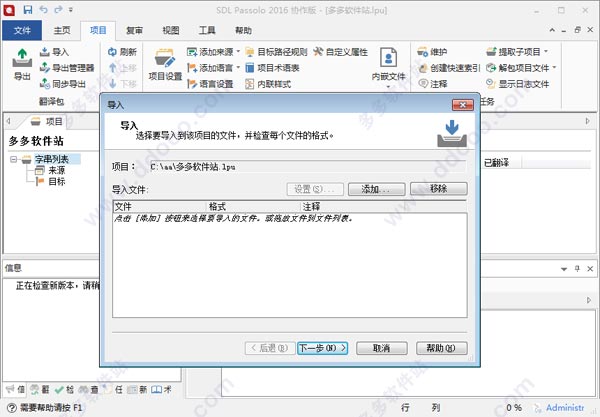Click the 添加... button in import dialog
This screenshot has width=600, height=417.
point(376,189)
